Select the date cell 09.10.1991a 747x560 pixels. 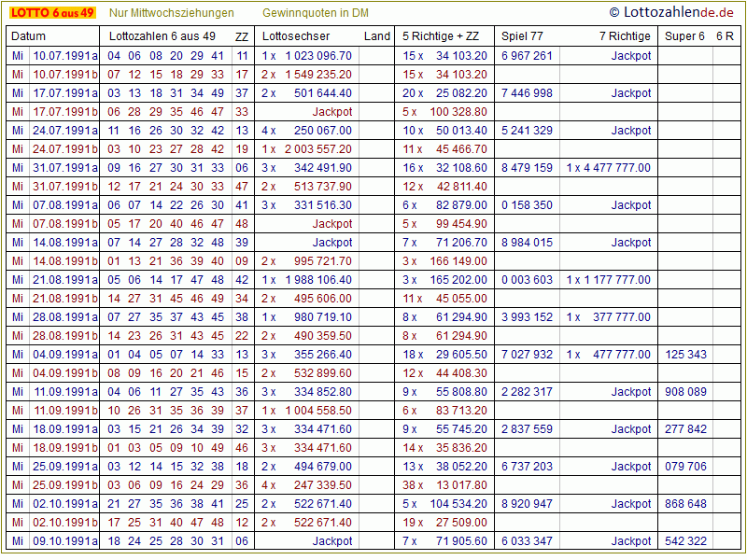65,540
